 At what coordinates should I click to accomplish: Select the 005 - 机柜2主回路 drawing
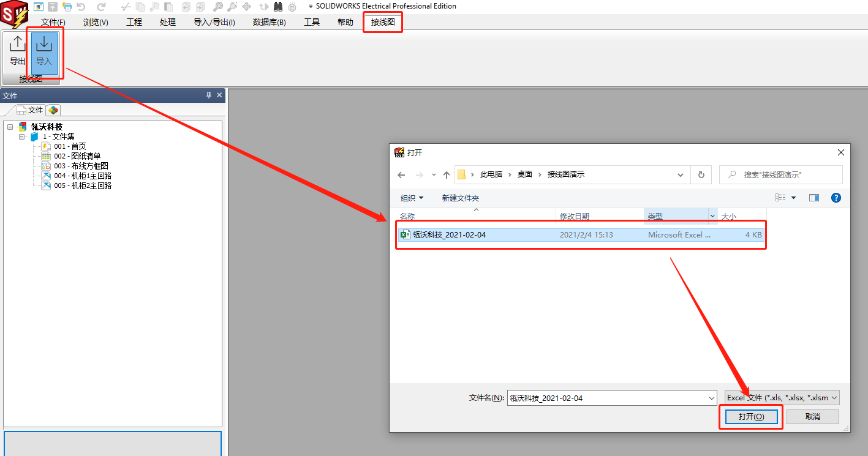click(83, 185)
